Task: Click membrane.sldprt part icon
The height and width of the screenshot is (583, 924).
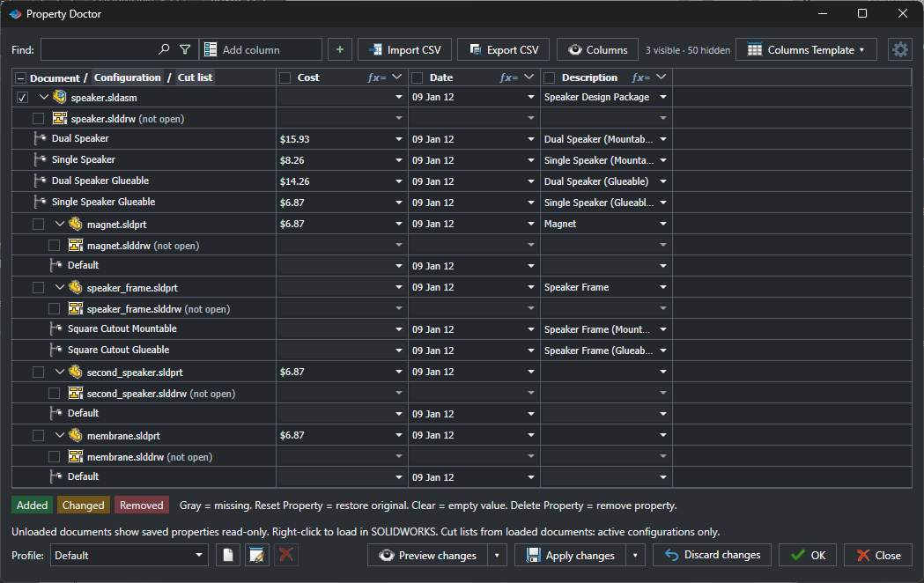Action: [x=76, y=435]
